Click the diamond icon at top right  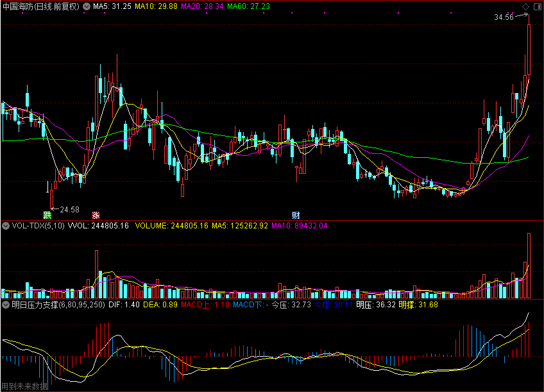pos(525,6)
